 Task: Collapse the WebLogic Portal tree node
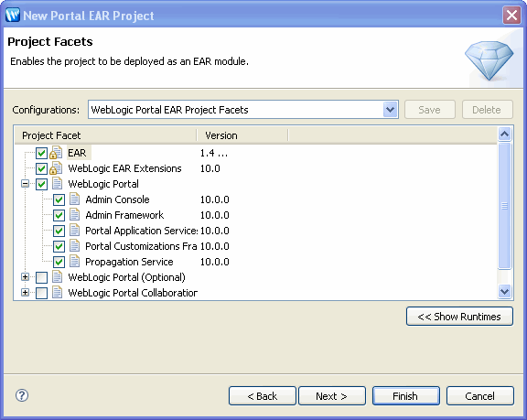tap(25, 183)
